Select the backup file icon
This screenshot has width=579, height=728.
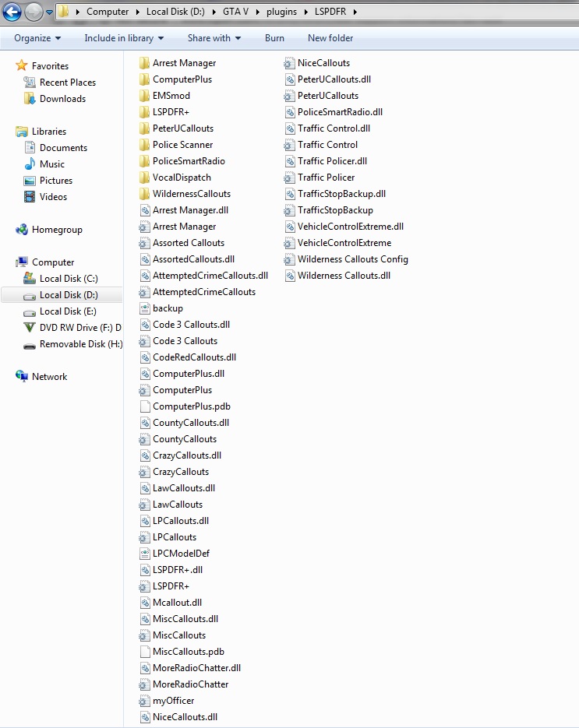[x=144, y=308]
